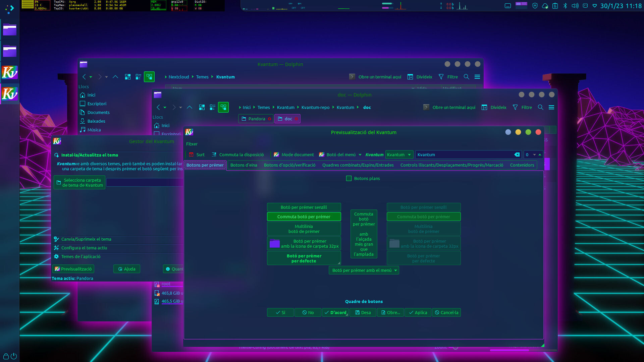Image resolution: width=644 pixels, height=362 pixels.
Task: Click Commuta la disposició layout icon
Action: [214, 155]
